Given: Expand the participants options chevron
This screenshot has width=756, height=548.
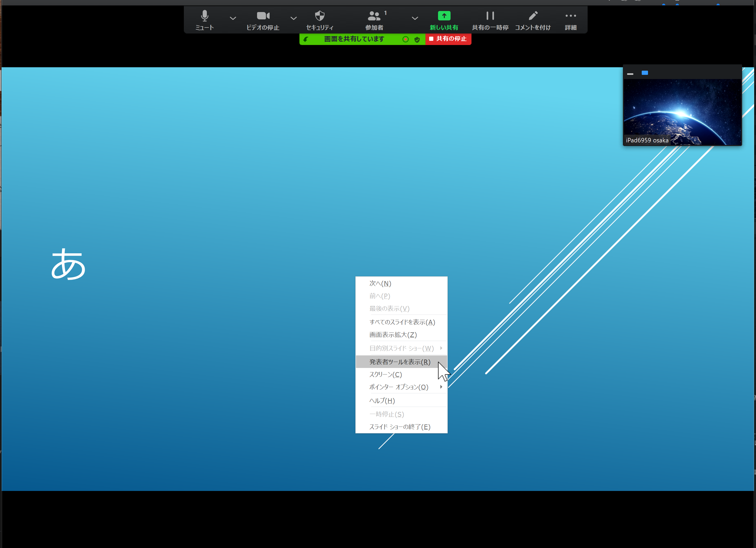Looking at the screenshot, I should coord(415,18).
